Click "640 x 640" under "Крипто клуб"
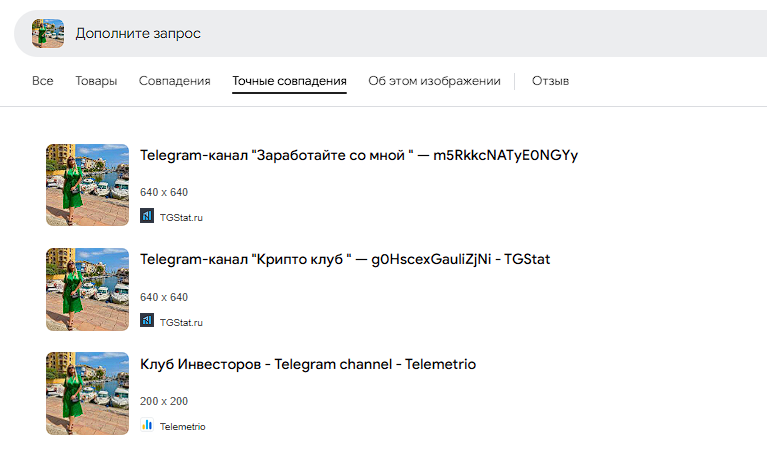The height and width of the screenshot is (456, 767). tap(164, 297)
